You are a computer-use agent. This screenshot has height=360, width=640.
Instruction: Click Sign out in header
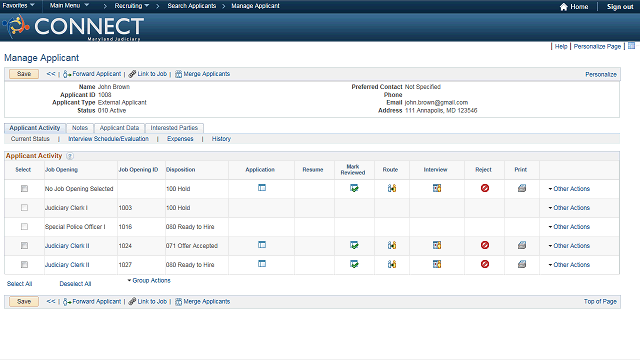coord(620,7)
